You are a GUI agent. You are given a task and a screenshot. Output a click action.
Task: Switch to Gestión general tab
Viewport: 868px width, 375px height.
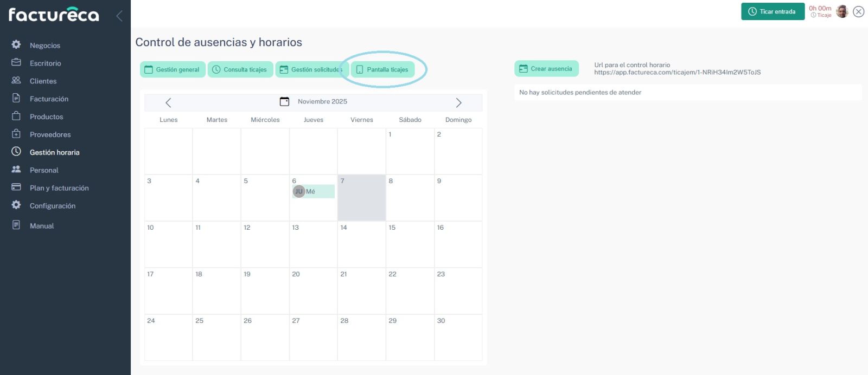[x=173, y=69]
